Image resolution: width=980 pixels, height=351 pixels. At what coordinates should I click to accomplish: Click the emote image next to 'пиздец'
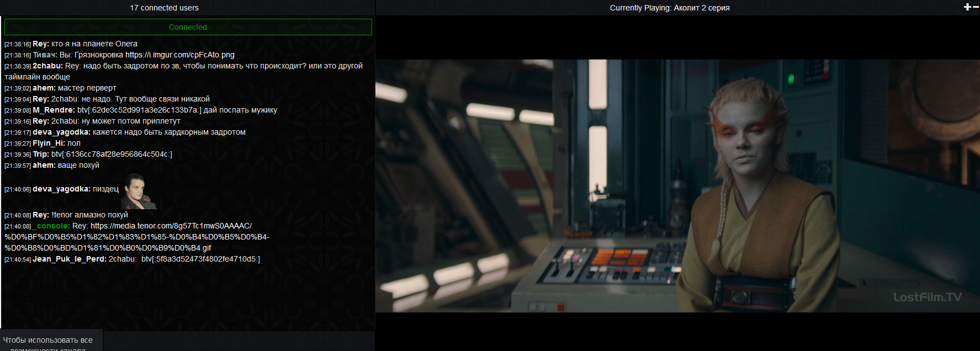click(139, 191)
